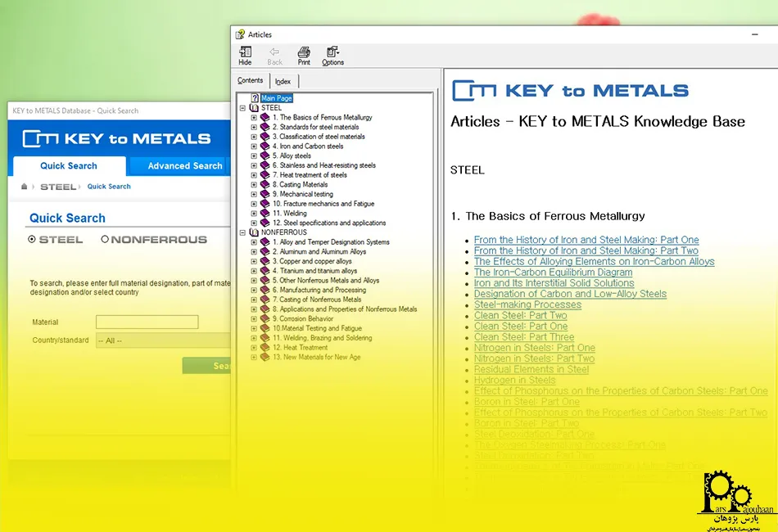778x532 pixels.
Task: Click the Material input field
Action: coord(147,322)
